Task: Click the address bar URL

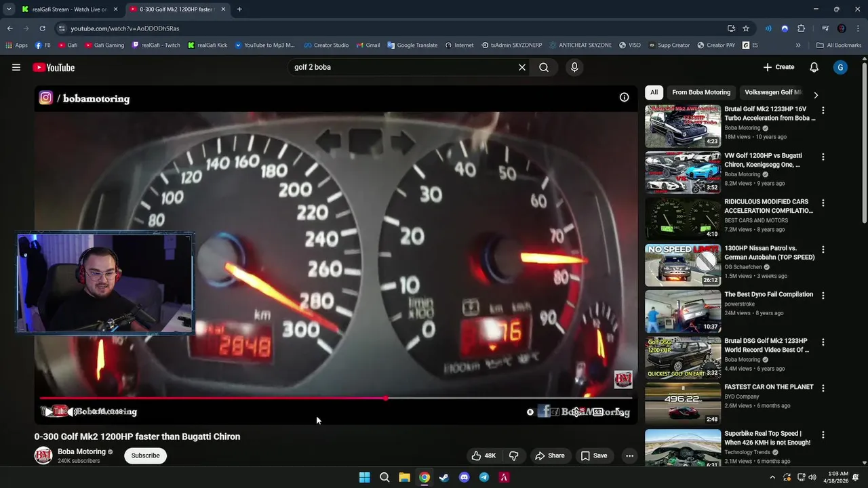Action: point(125,28)
